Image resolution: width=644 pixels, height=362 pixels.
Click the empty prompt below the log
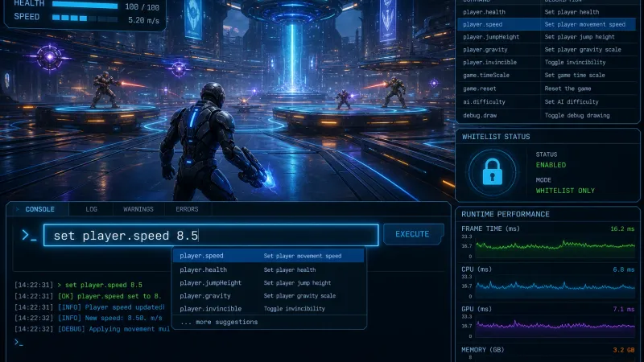pos(19,343)
